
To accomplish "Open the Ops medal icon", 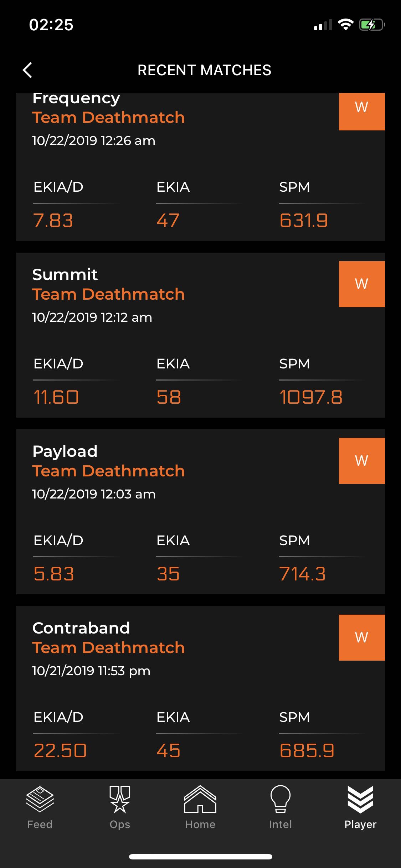I will (x=120, y=800).
